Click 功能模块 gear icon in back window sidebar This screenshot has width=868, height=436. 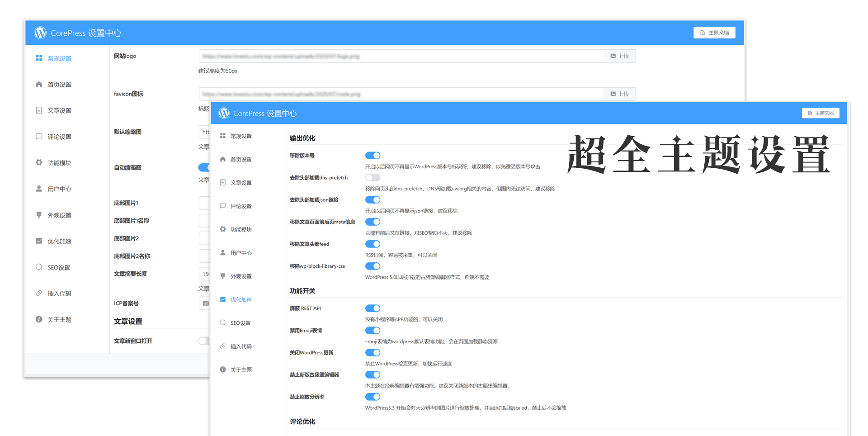[39, 162]
